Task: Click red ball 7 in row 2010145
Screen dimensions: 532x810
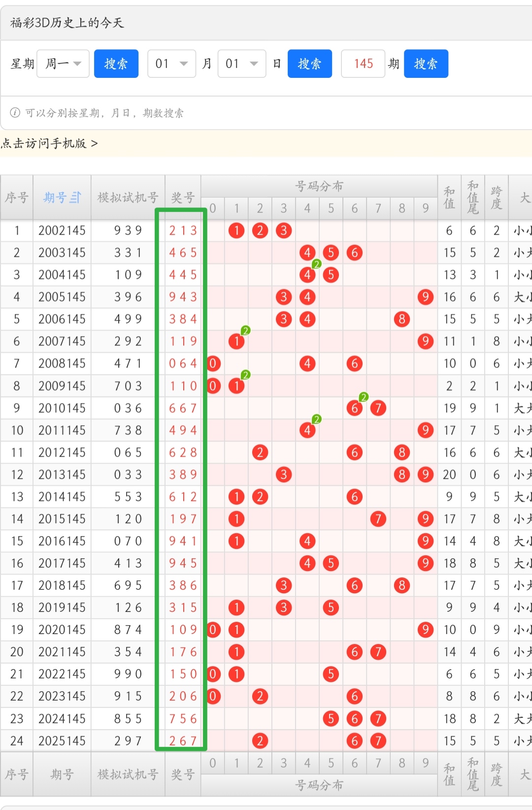Action: click(x=378, y=408)
